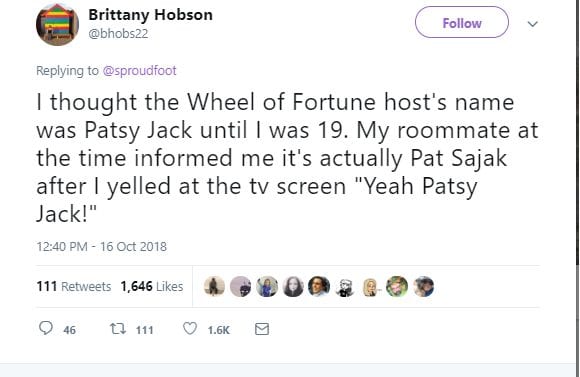Click the fourth liker avatar with dark hair

click(293, 286)
